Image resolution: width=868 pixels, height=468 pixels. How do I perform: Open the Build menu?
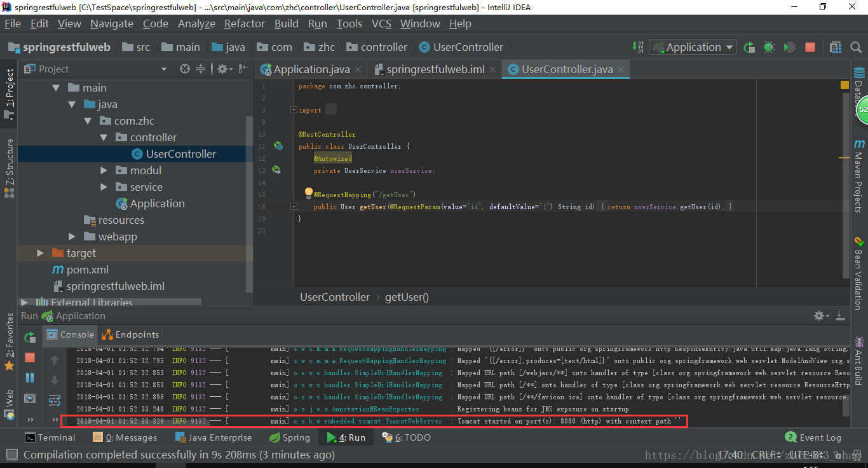tap(287, 24)
